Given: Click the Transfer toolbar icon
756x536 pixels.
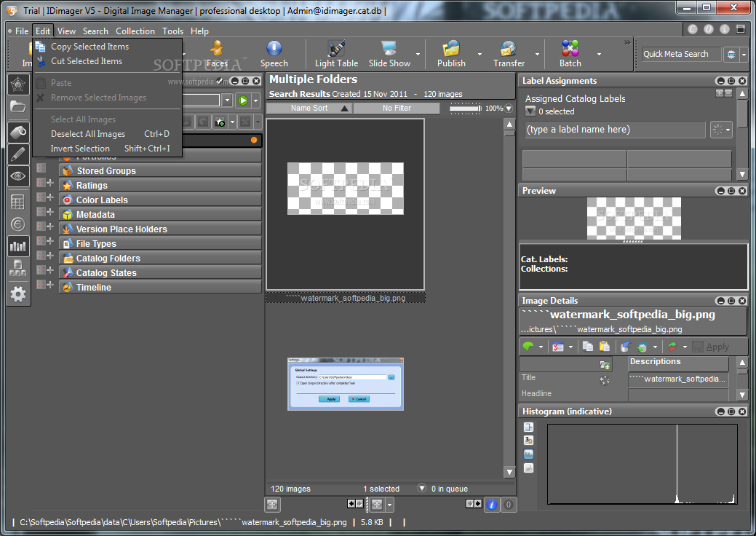Looking at the screenshot, I should click(509, 54).
